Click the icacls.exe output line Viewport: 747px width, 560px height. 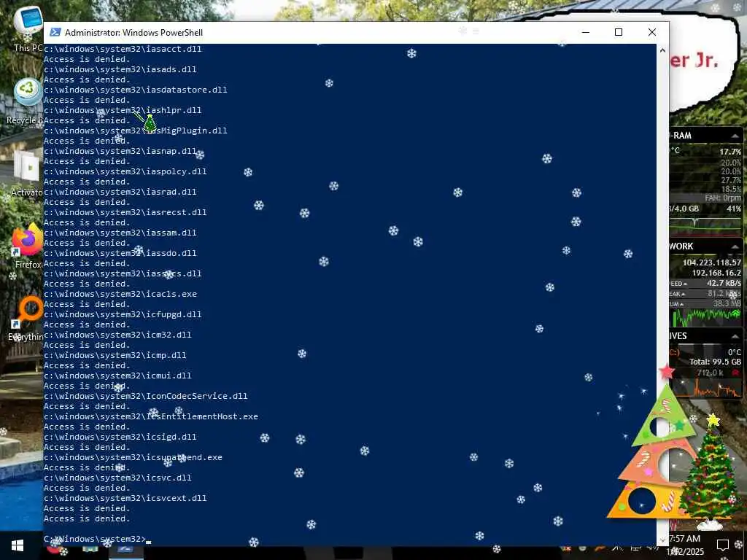click(120, 295)
